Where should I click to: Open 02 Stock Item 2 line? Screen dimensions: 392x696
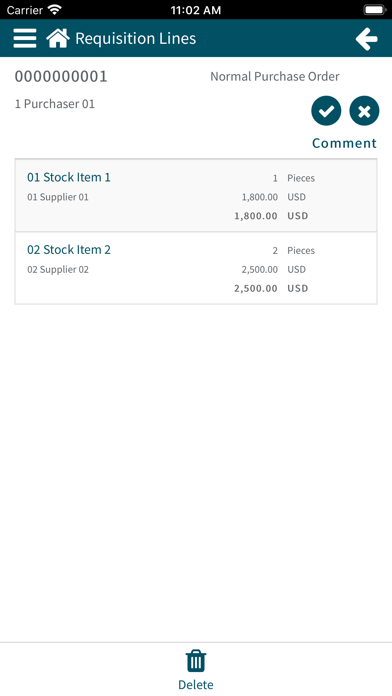tap(196, 268)
